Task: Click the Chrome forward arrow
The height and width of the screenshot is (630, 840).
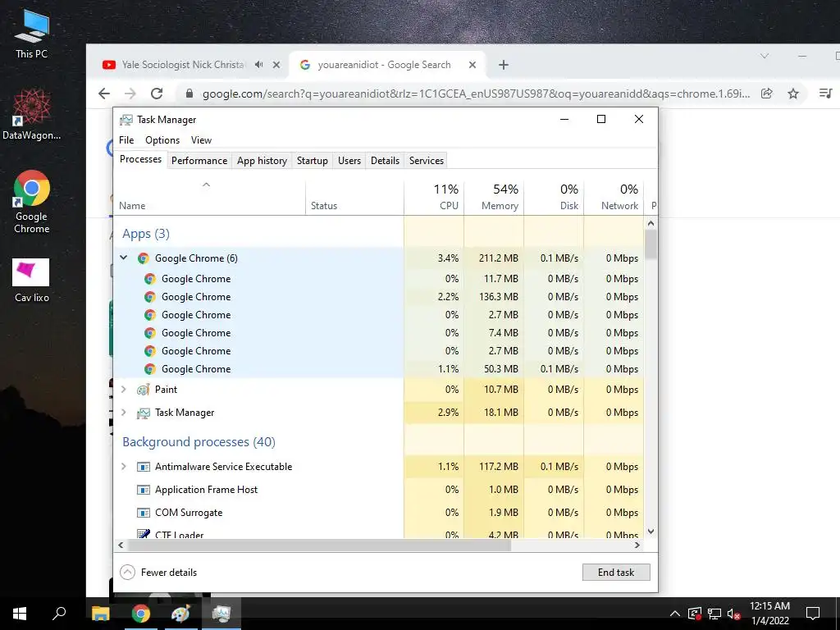Action: (x=130, y=94)
